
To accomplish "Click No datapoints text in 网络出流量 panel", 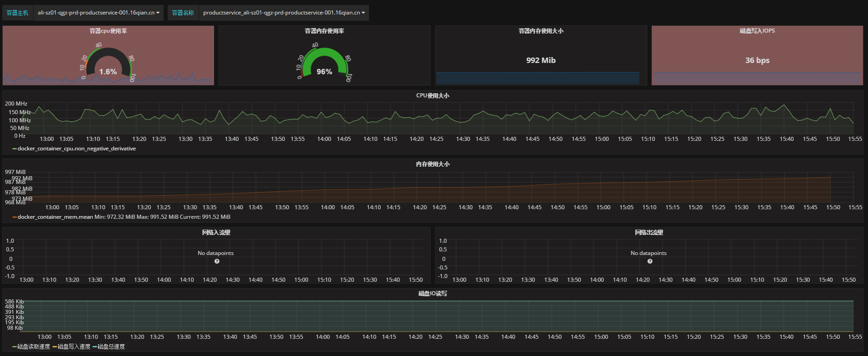I will [649, 253].
